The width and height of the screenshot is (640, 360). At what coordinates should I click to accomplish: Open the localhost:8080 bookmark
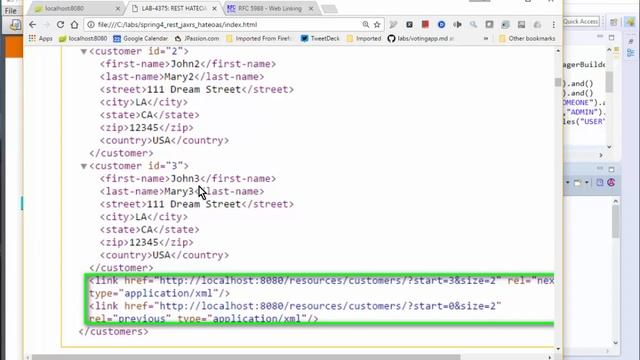coord(83,38)
